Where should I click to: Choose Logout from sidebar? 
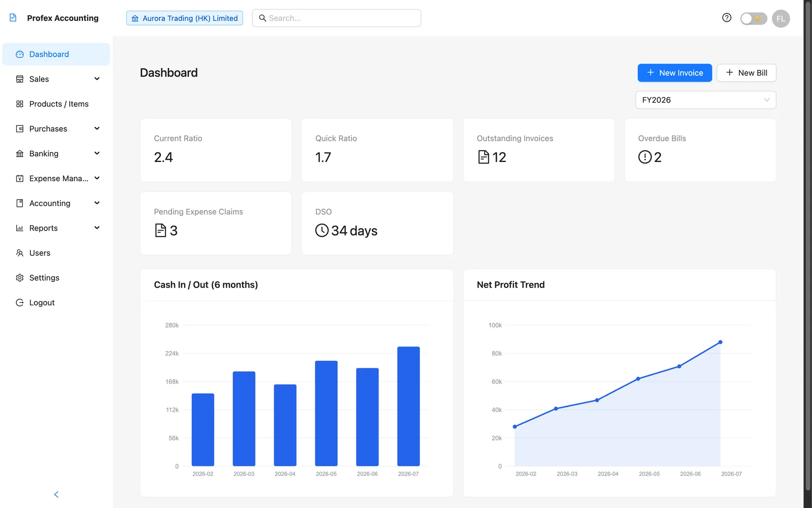click(56, 303)
